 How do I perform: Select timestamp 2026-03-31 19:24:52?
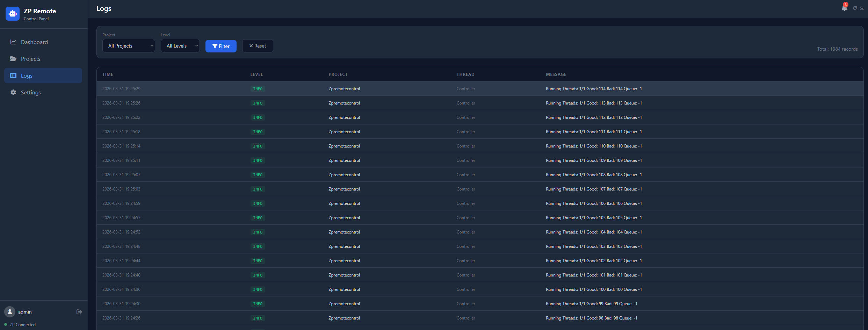121,232
